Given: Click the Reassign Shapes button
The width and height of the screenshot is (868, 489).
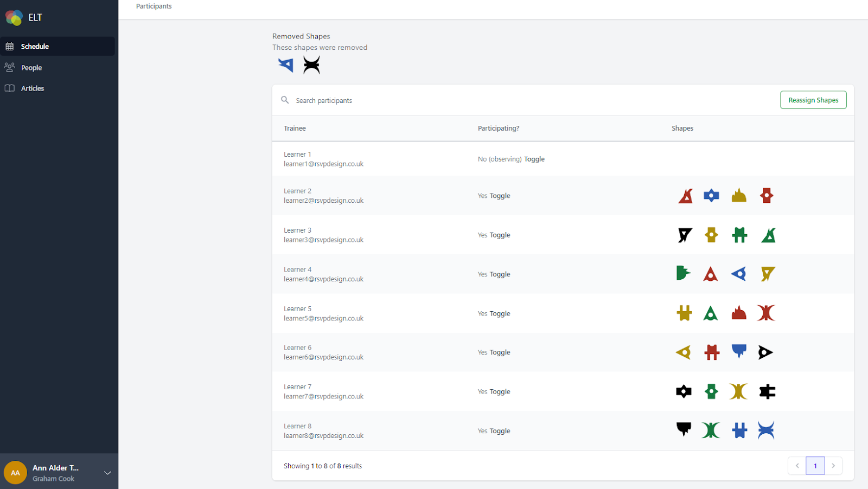Looking at the screenshot, I should click(813, 100).
